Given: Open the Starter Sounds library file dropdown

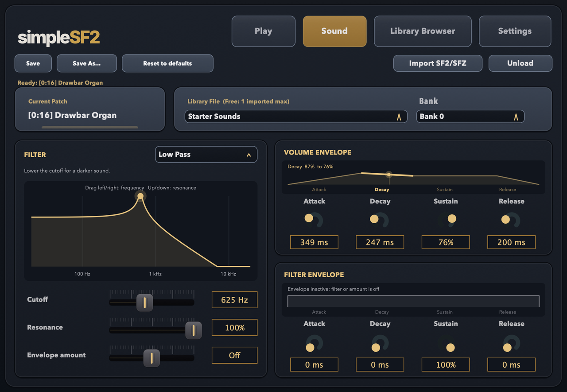Looking at the screenshot, I should tap(296, 116).
